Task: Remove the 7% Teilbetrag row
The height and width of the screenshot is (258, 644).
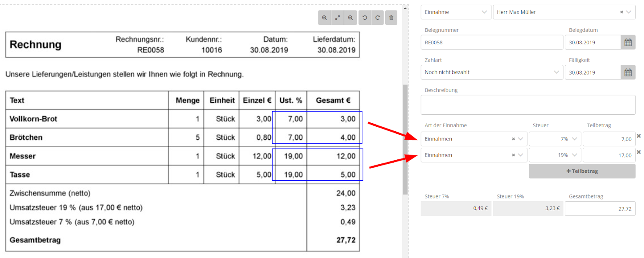Action: tap(639, 136)
